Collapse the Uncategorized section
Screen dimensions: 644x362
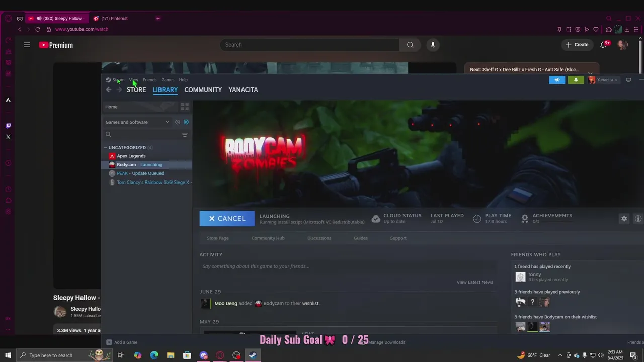[106, 148]
